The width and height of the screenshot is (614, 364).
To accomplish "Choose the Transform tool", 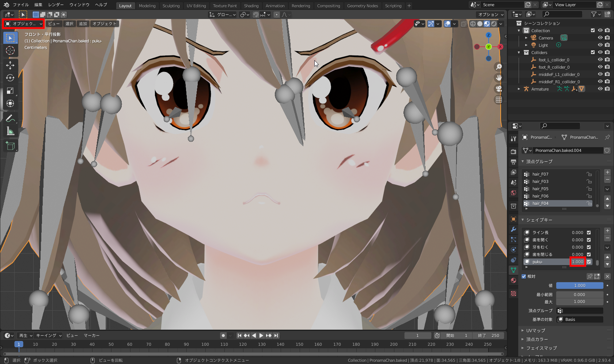I will point(10,103).
